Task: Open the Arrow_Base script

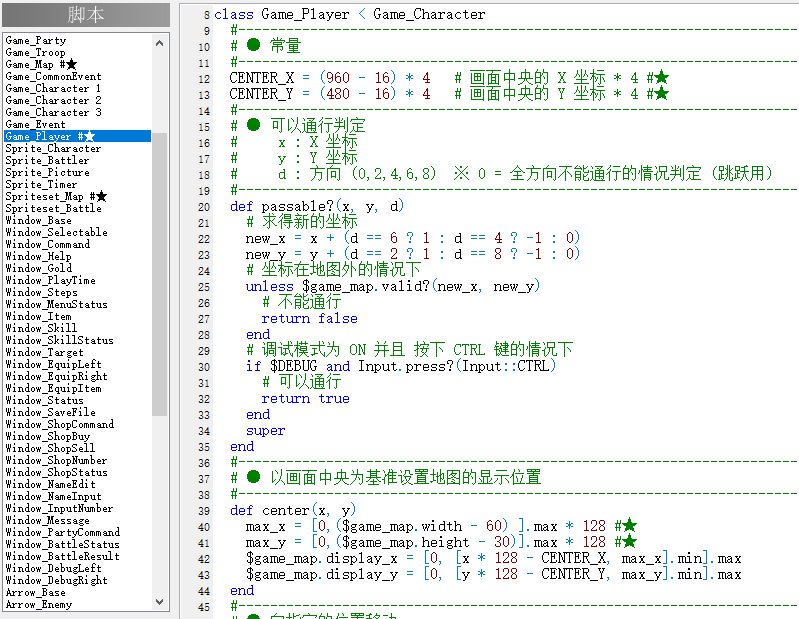Action: [35, 592]
